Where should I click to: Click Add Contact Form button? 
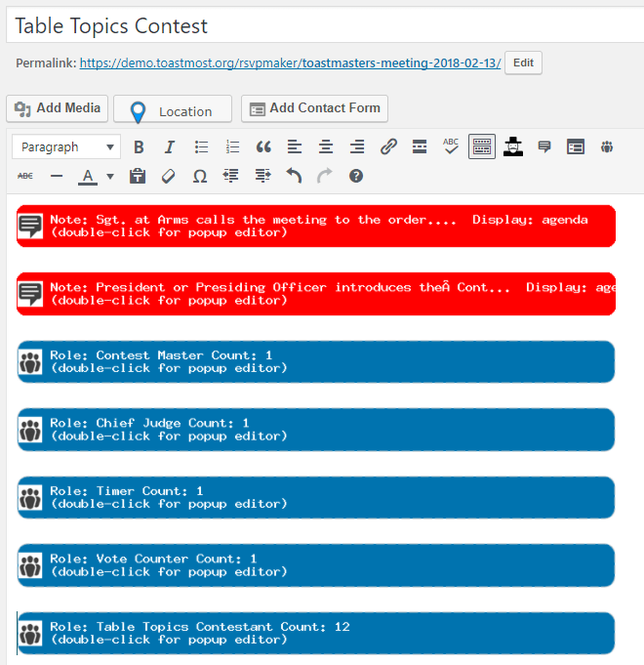314,108
